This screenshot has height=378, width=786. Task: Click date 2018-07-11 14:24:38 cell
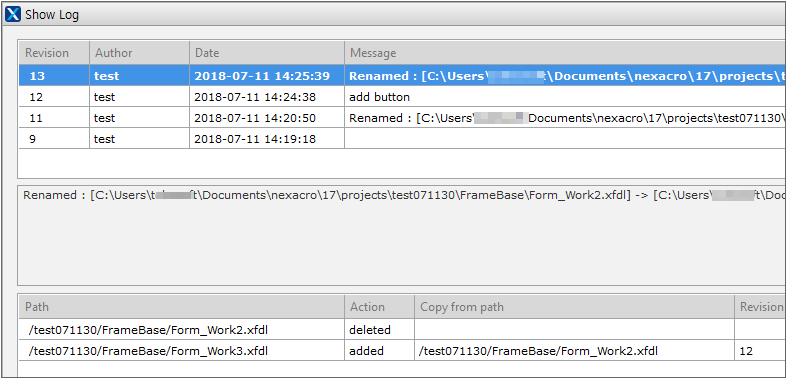click(x=267, y=97)
